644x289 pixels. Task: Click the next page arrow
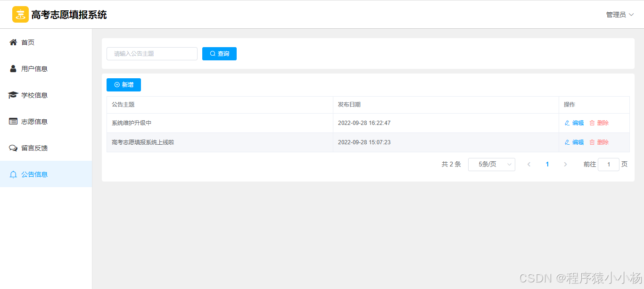pyautogui.click(x=565, y=165)
